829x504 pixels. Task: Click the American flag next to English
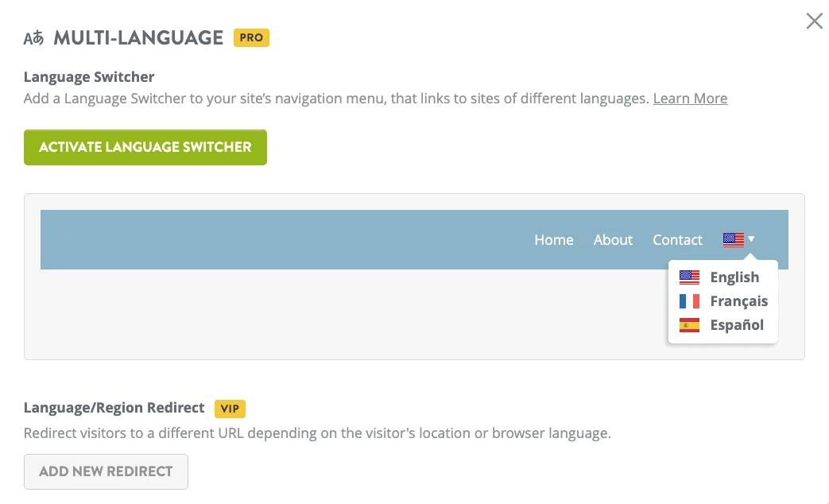[x=688, y=277]
